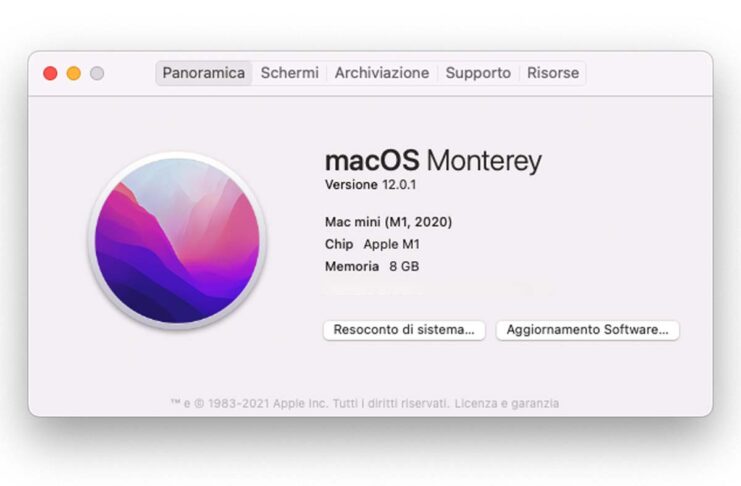Open Resoconto di sistema
The height and width of the screenshot is (486, 741).
(404, 330)
